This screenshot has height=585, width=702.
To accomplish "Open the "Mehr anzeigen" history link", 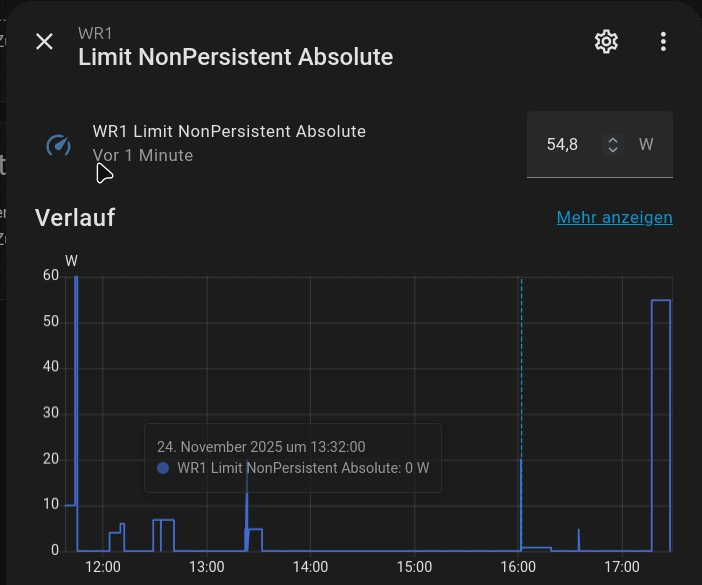I will tap(614, 217).
